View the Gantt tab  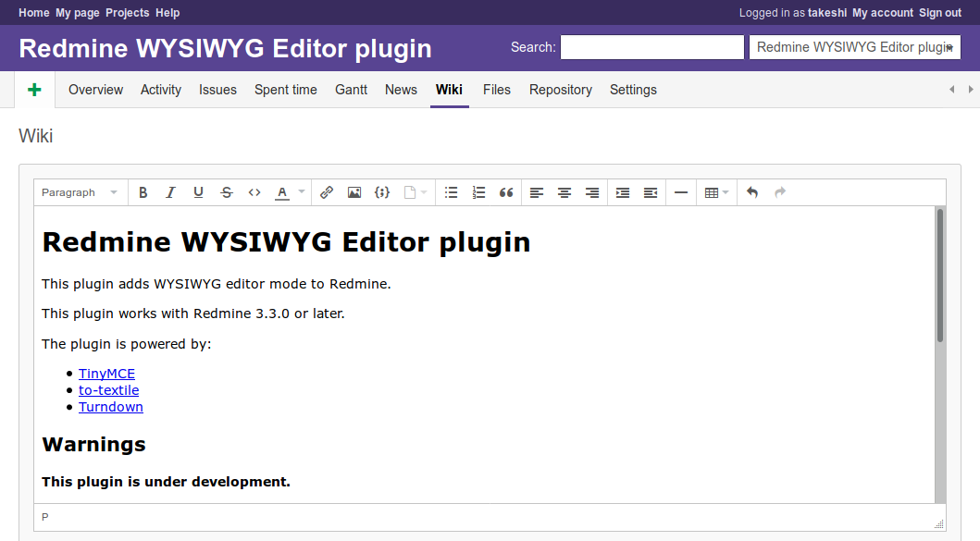pyautogui.click(x=352, y=90)
